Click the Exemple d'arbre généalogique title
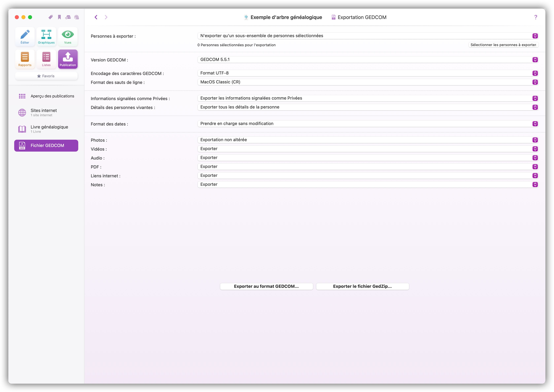 click(x=286, y=17)
